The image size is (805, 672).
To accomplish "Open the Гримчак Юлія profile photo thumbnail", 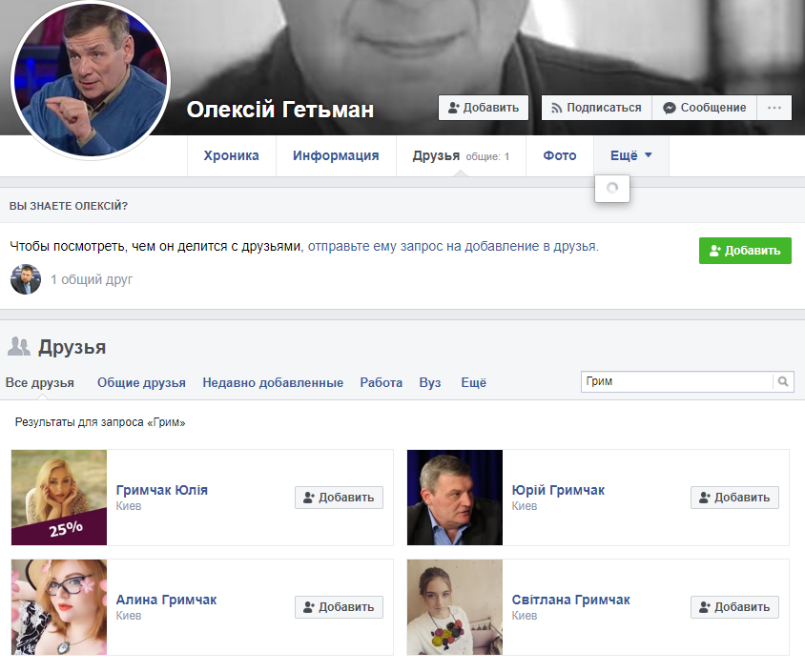I will click(x=59, y=498).
